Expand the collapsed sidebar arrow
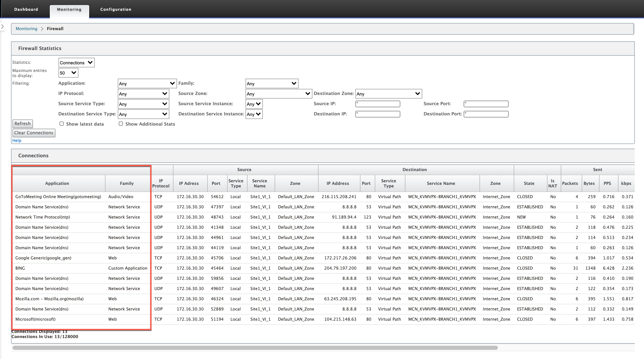The width and height of the screenshot is (644, 359). 2,27
